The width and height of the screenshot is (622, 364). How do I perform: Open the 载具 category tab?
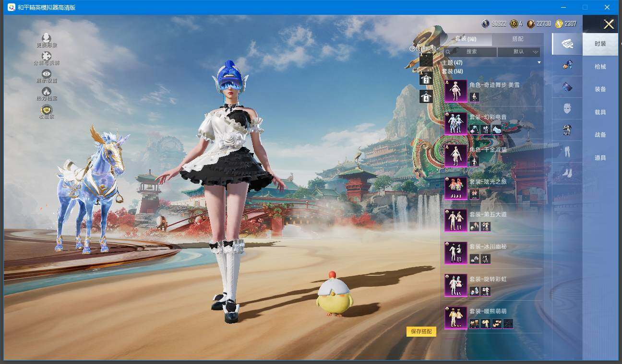(x=600, y=112)
